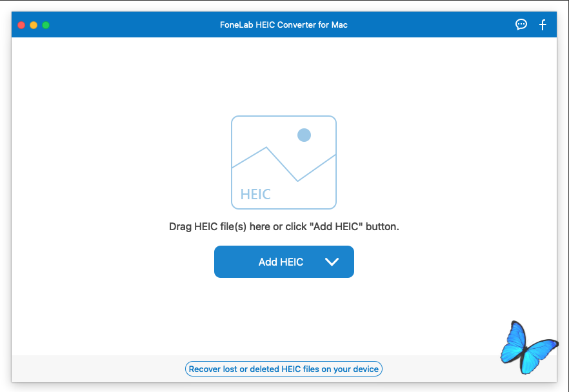Expand the Add HEIC dropdown arrow
The width and height of the screenshot is (569, 392).
pyautogui.click(x=332, y=262)
